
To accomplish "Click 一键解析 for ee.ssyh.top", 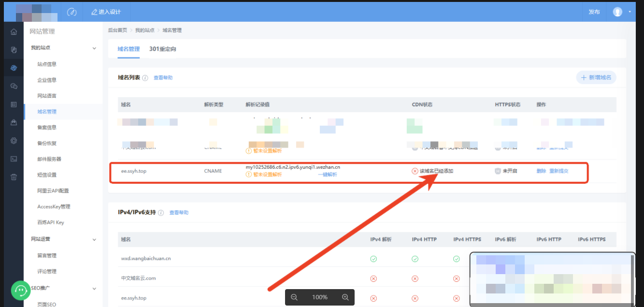I will tap(328, 175).
